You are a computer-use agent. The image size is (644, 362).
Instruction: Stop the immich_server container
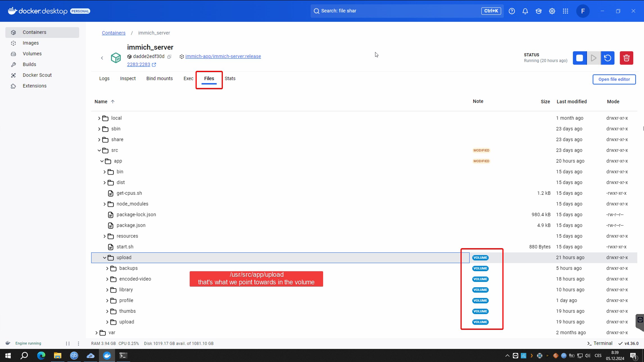click(579, 58)
